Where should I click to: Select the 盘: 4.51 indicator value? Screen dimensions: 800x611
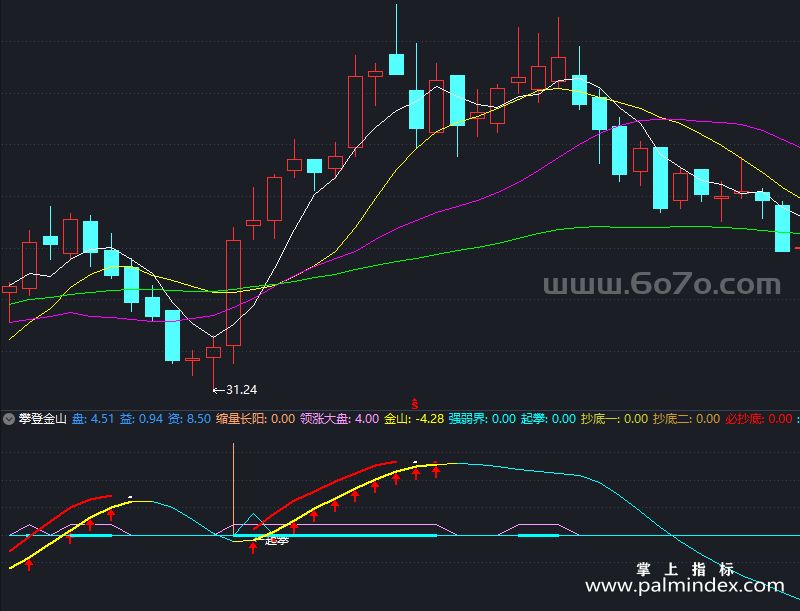tap(93, 419)
